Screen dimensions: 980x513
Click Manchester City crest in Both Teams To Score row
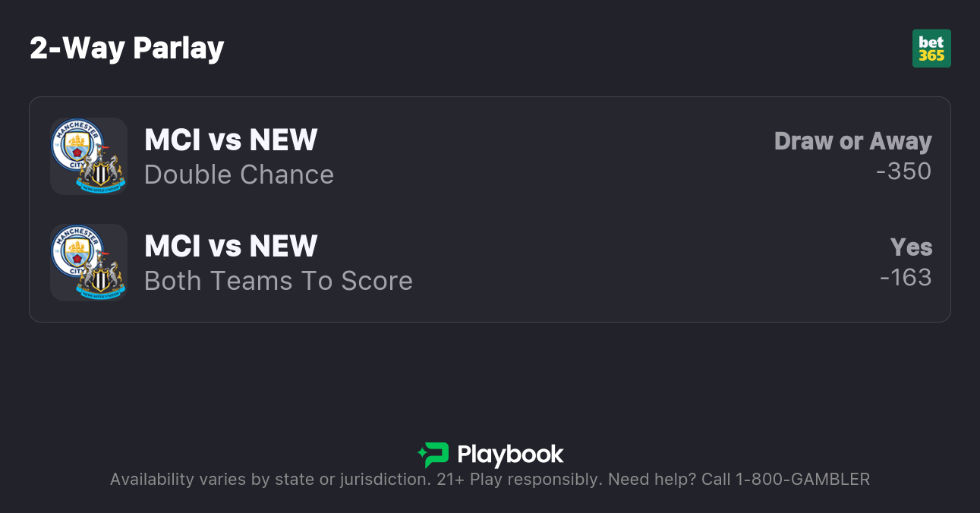point(76,247)
